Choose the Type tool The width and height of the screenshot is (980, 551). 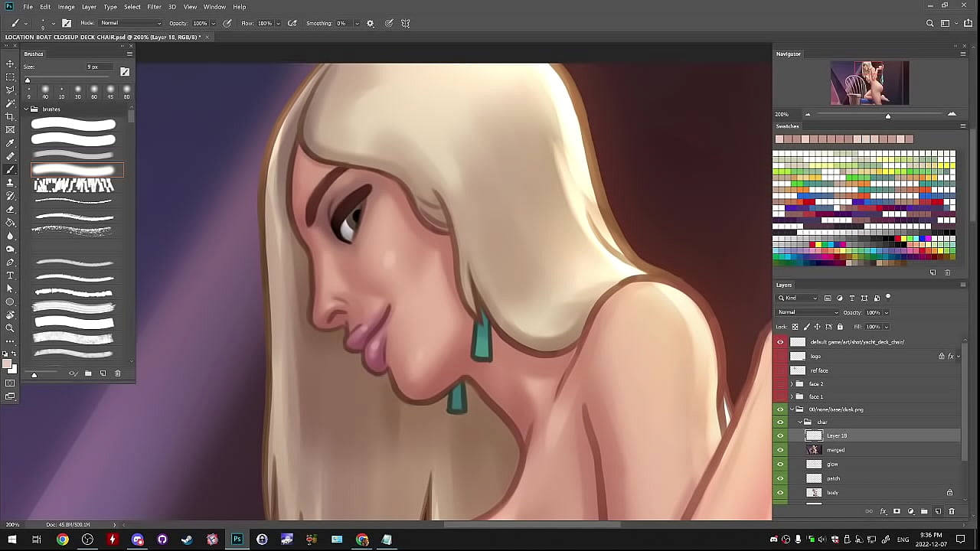tap(10, 275)
